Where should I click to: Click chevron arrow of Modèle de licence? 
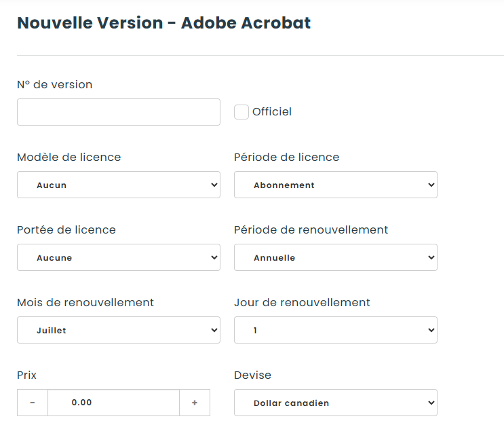[214, 185]
